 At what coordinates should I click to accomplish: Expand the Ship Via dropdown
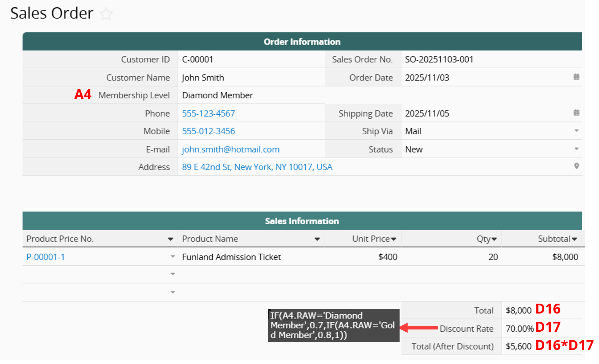576,131
